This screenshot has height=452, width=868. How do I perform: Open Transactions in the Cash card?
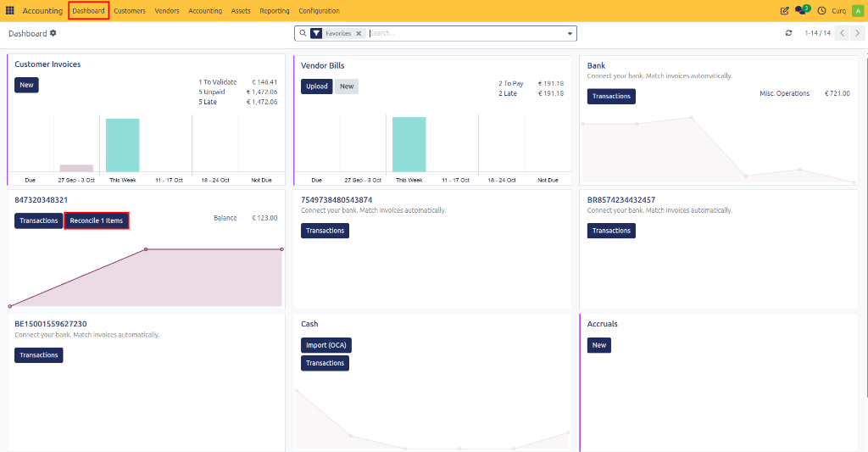tap(325, 363)
